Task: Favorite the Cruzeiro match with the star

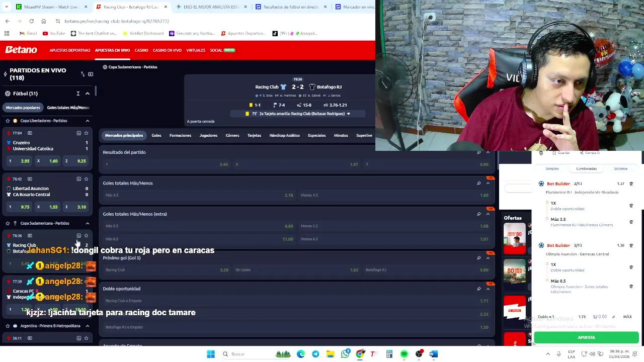Action: coord(86,133)
